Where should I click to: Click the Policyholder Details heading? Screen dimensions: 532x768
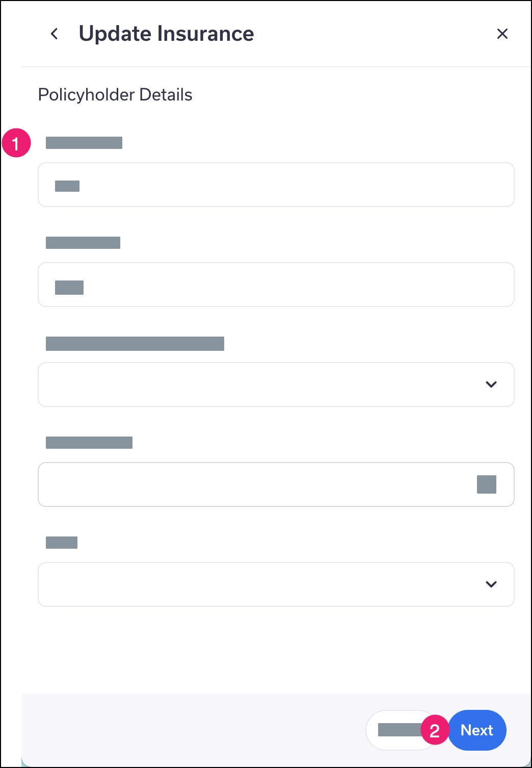pyautogui.click(x=115, y=95)
